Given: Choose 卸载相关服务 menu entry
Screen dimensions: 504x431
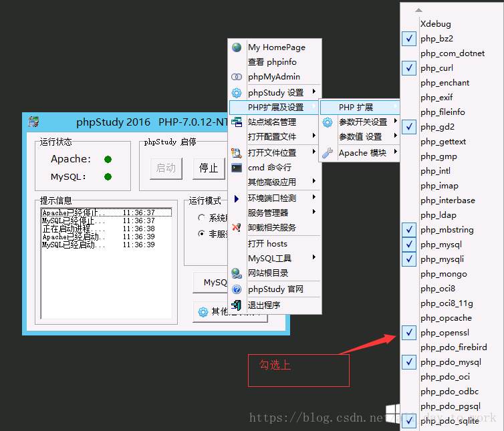Looking at the screenshot, I should click(275, 228).
